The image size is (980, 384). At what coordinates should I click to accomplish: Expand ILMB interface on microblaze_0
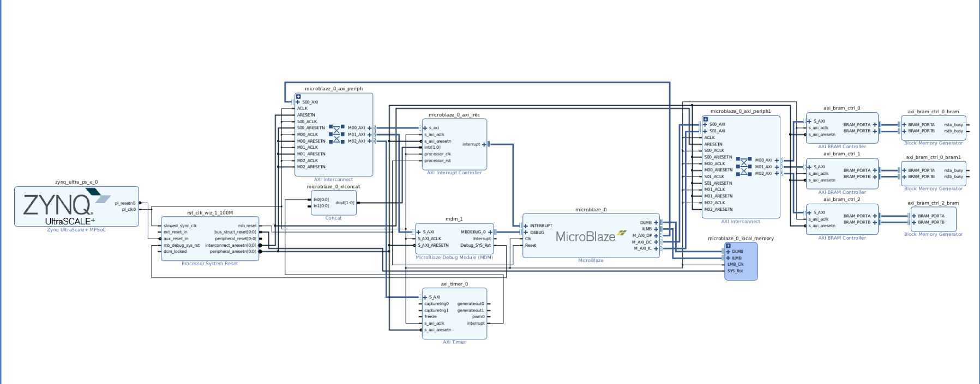(x=656, y=229)
